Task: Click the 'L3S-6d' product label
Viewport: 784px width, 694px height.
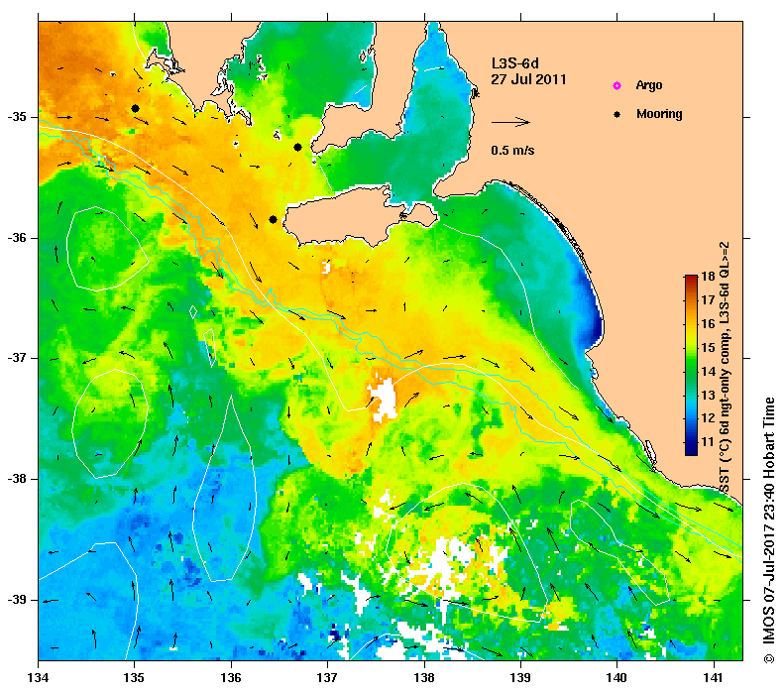Action: [515, 63]
